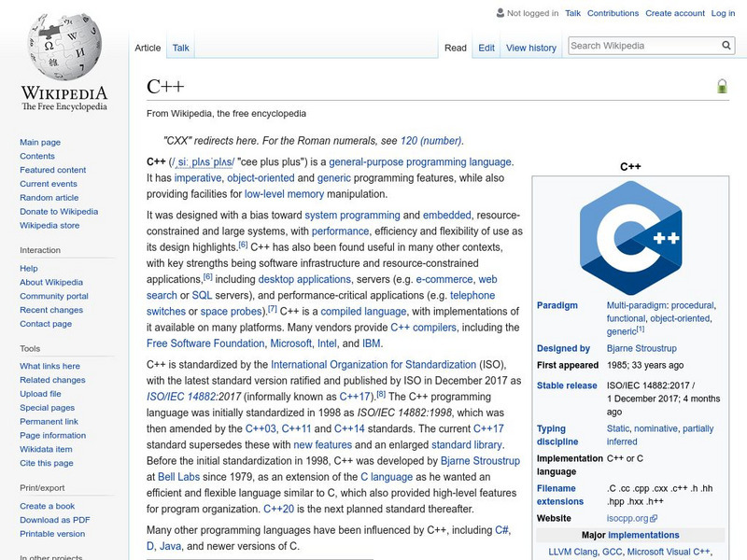747x560 pixels.
Task: Click the Paradigm infobox label
Action: (557, 305)
